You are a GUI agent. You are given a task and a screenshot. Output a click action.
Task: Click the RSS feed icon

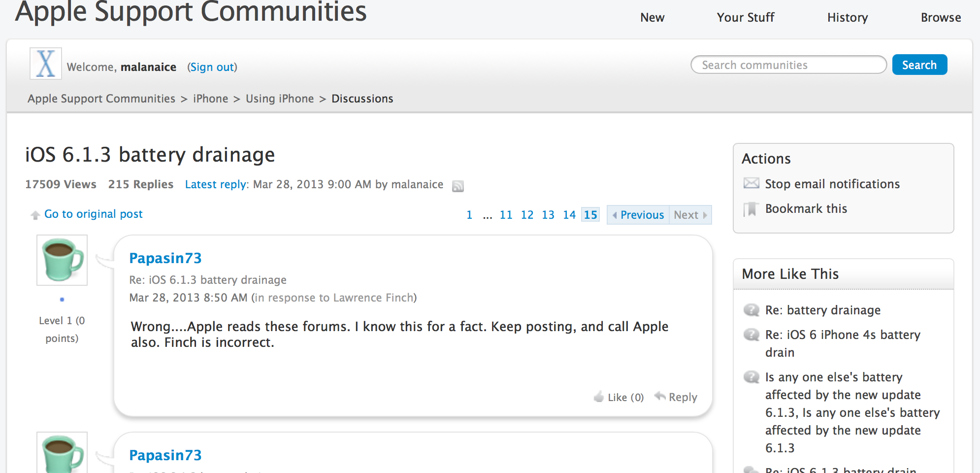click(458, 186)
